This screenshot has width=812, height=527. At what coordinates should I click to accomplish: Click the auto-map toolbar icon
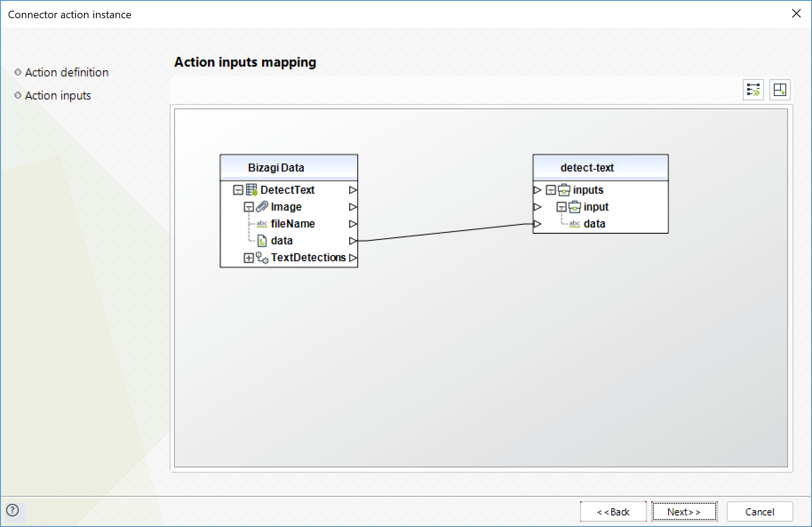753,90
